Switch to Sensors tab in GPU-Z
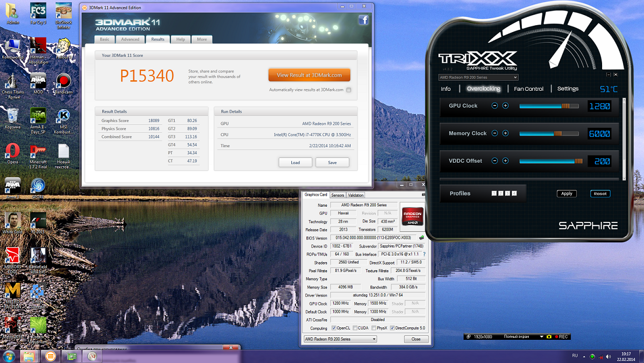644x363 pixels. tap(337, 195)
